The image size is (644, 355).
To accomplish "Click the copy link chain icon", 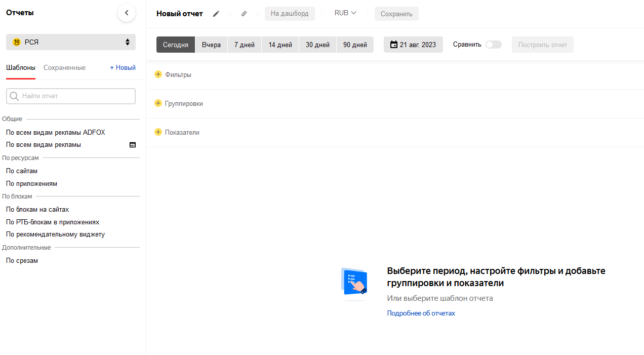I will click(244, 14).
